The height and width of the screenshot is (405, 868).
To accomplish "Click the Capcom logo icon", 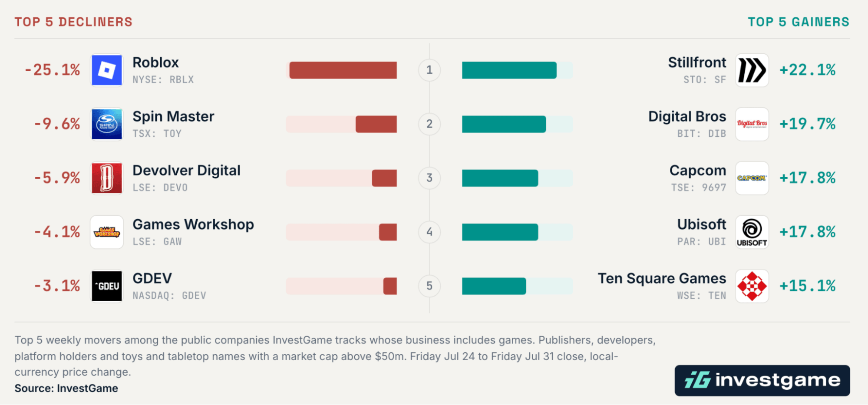I will [x=752, y=178].
